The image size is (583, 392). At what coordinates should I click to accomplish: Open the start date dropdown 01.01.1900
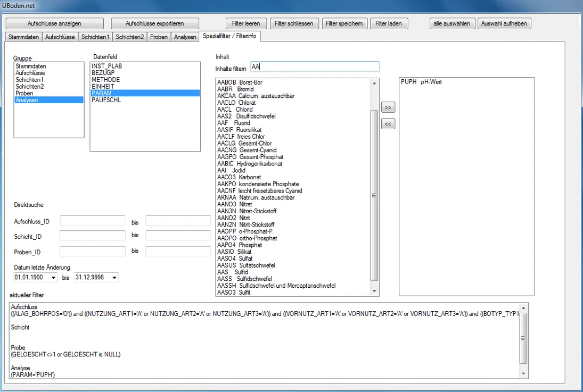tap(54, 278)
